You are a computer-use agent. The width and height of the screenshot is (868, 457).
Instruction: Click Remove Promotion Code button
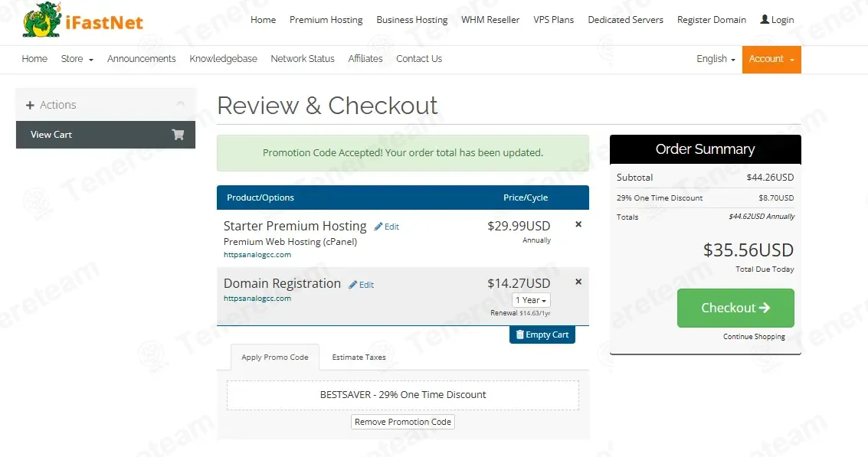coord(403,422)
